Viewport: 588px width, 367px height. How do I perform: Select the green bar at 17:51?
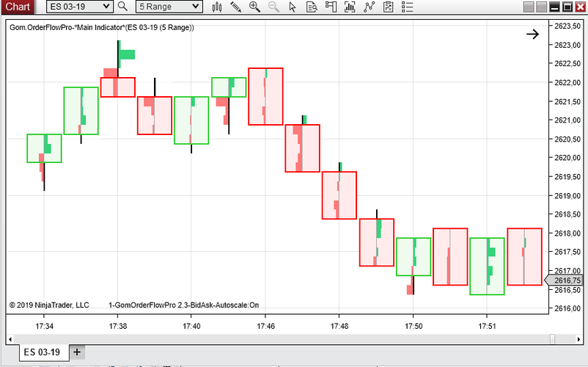[487, 266]
